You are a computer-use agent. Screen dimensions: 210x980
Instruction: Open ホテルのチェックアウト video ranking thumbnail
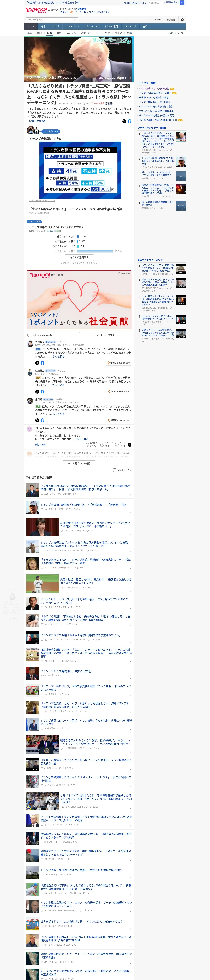(x=181, y=269)
